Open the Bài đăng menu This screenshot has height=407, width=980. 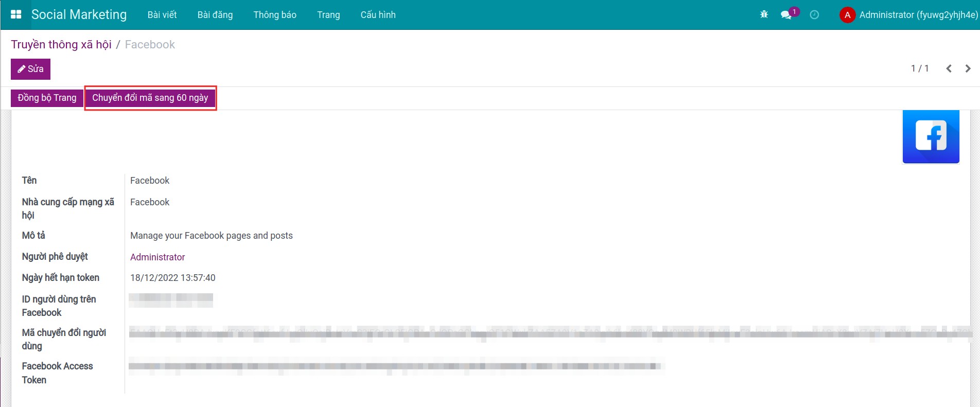215,15
